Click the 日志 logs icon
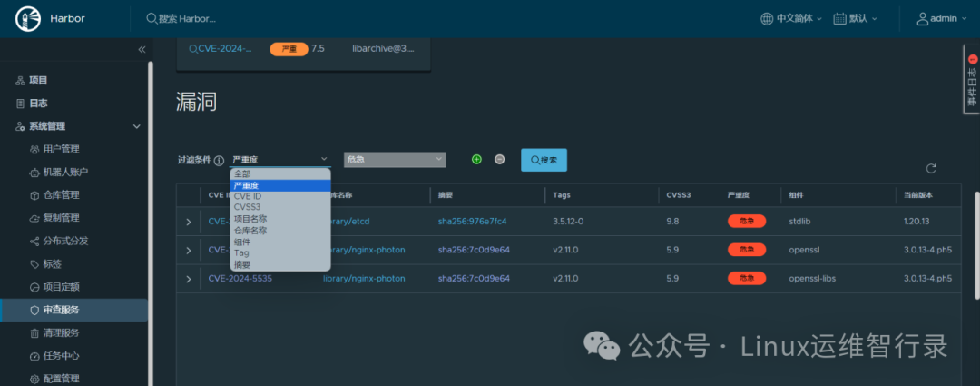 pyautogui.click(x=20, y=104)
